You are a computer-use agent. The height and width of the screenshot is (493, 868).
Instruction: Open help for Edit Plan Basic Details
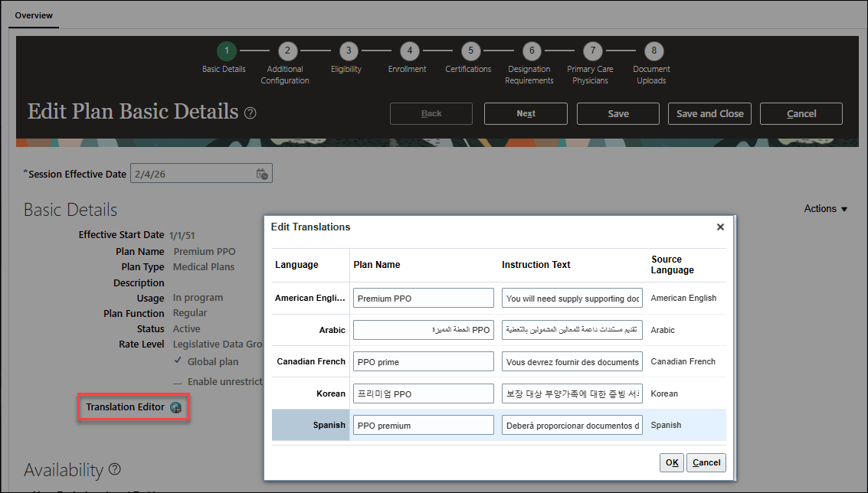[x=251, y=112]
